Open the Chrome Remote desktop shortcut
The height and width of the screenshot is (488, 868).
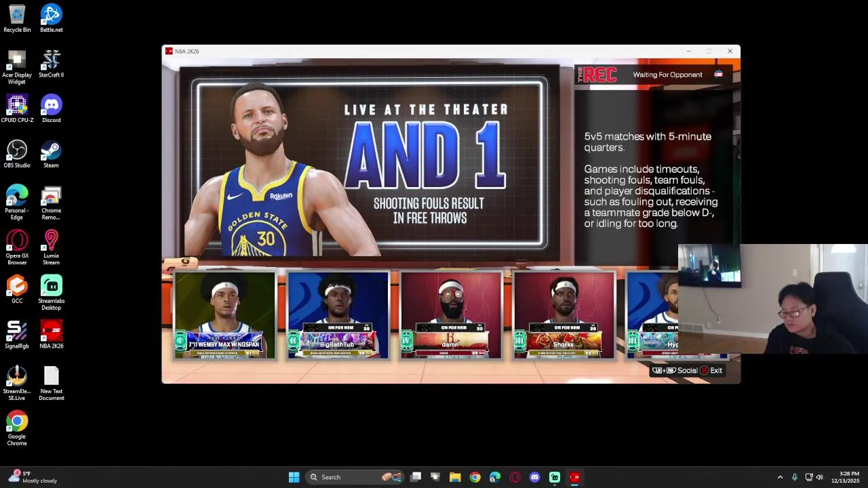tap(51, 203)
